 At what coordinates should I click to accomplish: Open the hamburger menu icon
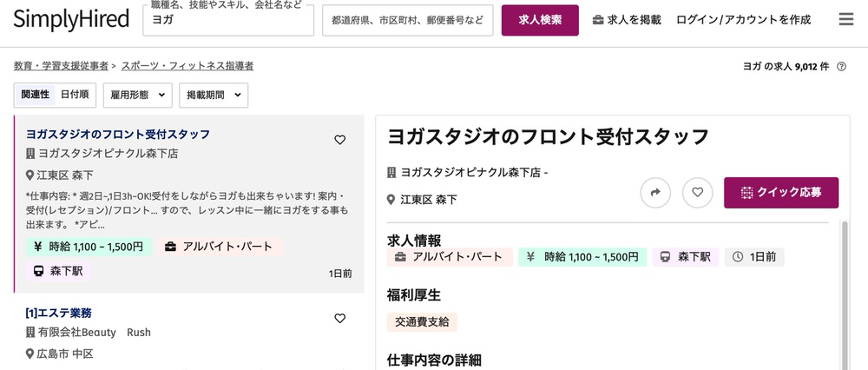click(845, 19)
